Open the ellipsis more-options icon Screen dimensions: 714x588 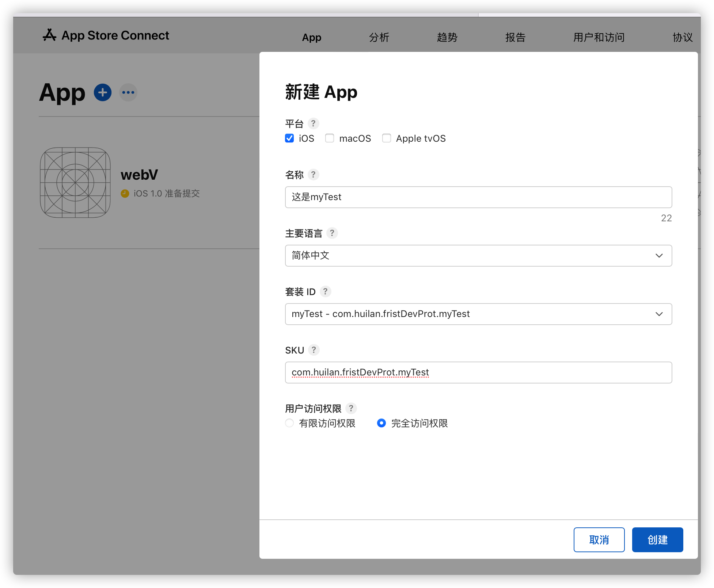point(128,92)
